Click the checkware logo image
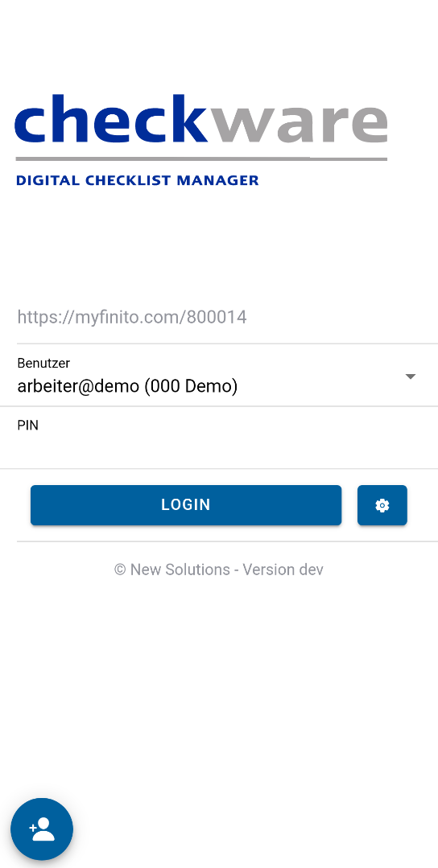Image resolution: width=438 pixels, height=868 pixels. 201,139
